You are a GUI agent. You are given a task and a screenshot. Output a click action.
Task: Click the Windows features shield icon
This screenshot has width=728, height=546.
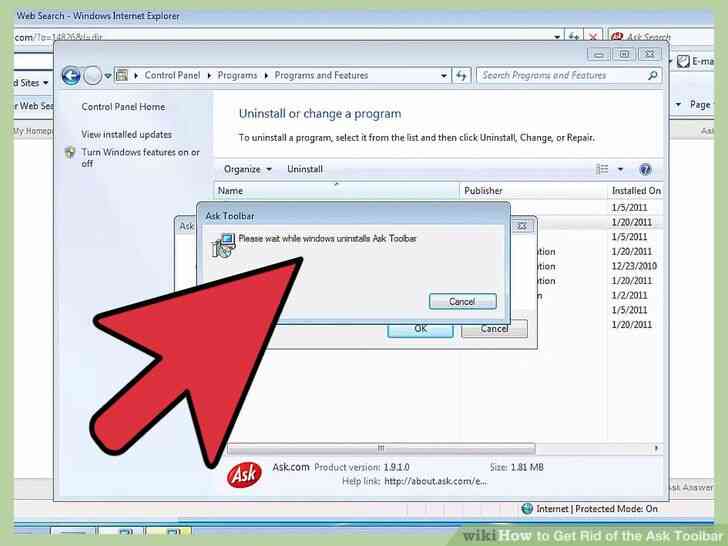coord(70,152)
